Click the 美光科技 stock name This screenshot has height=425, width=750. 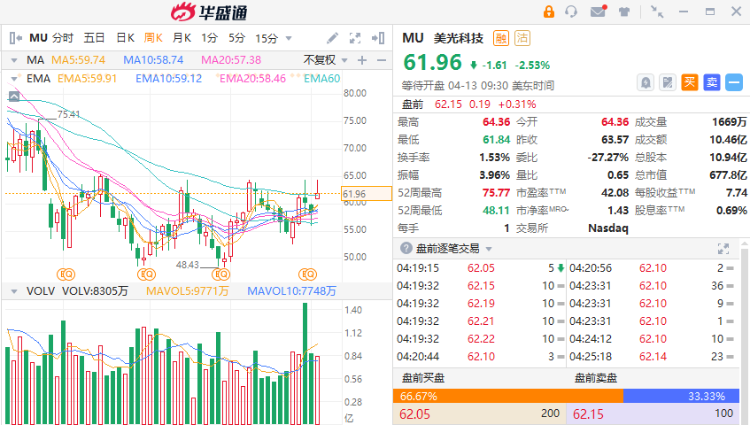pyautogui.click(x=458, y=38)
